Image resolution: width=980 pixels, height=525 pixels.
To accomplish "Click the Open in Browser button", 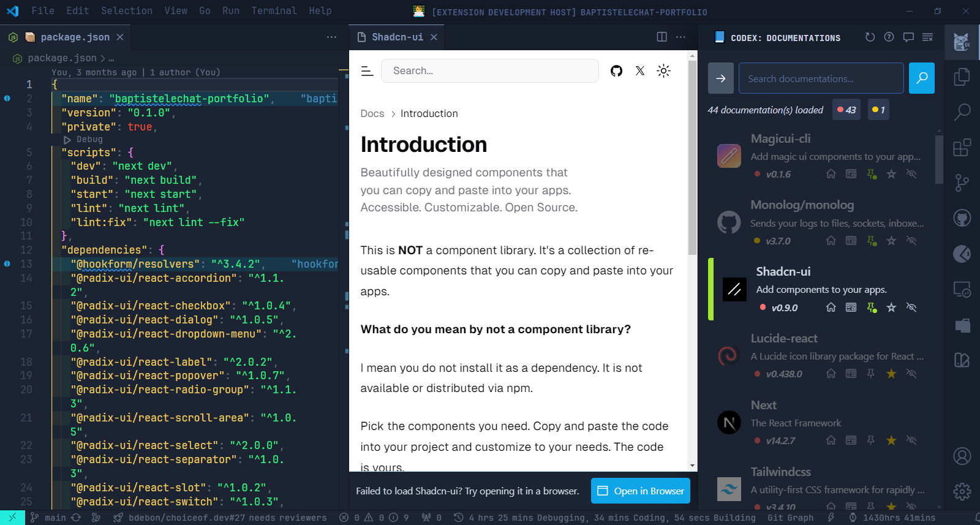I will coord(641,491).
